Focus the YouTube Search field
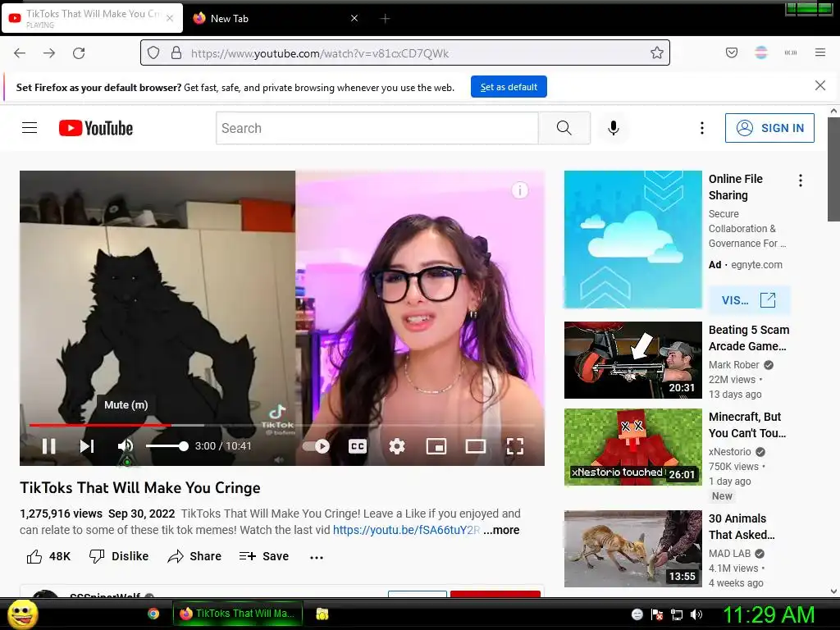The height and width of the screenshot is (630, 840). click(x=377, y=128)
